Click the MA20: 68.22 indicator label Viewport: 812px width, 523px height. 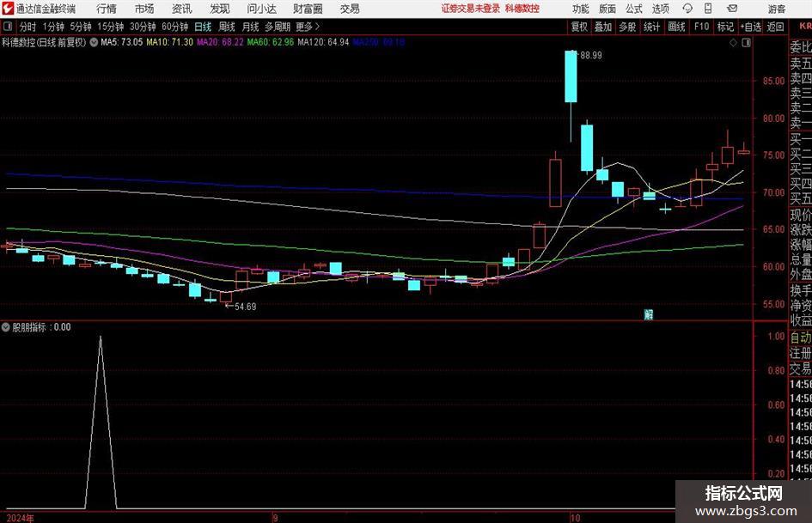click(220, 42)
